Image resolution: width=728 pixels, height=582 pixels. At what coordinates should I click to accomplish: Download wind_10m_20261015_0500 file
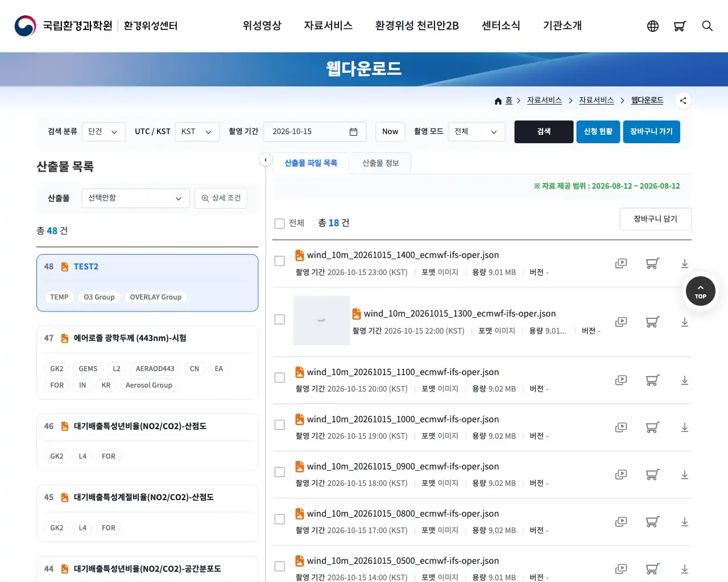pos(685,569)
